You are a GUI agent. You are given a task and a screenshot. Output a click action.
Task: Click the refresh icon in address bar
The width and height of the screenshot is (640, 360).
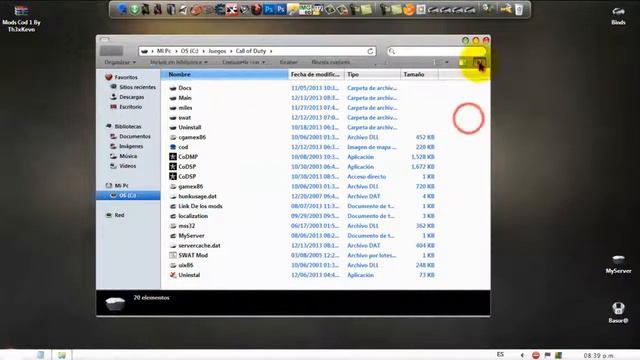coord(370,51)
